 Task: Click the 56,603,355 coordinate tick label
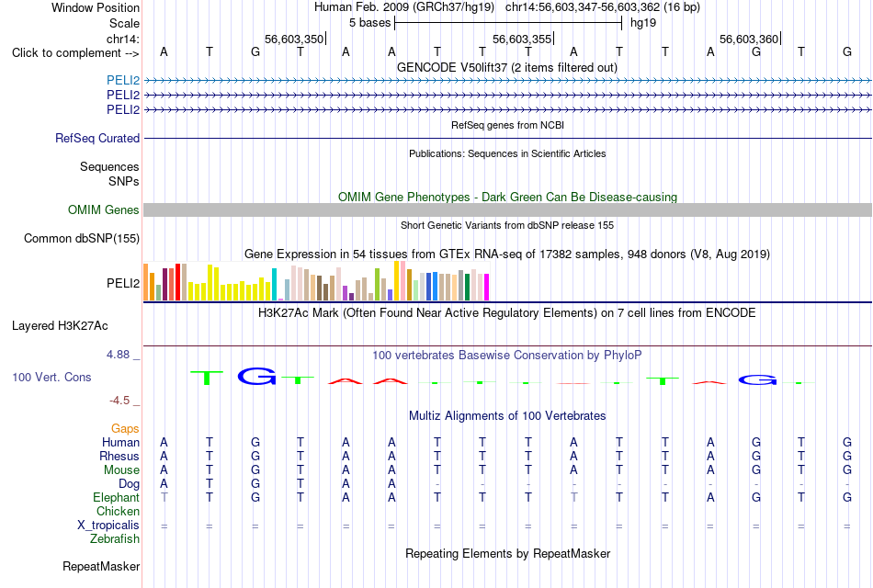tap(522, 39)
